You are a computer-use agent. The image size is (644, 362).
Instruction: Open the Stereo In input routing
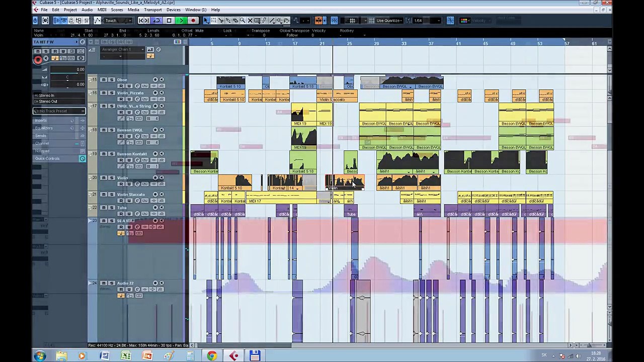point(59,96)
